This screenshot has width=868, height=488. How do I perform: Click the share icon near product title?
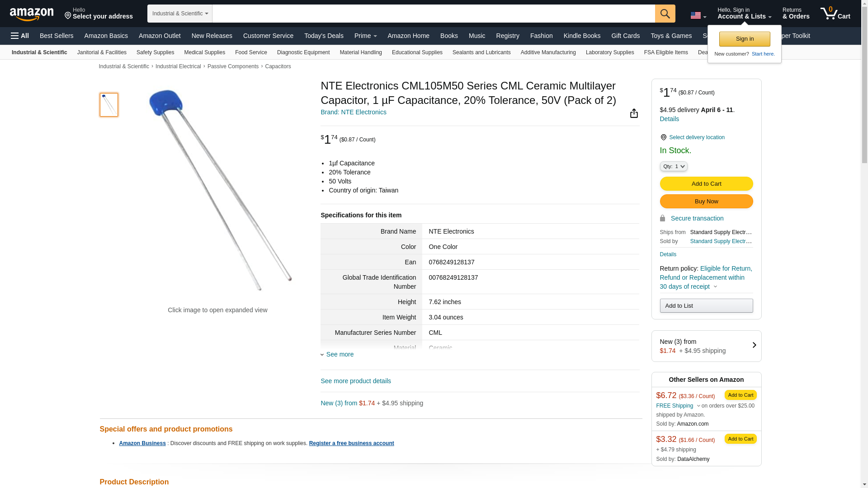coord(634,113)
